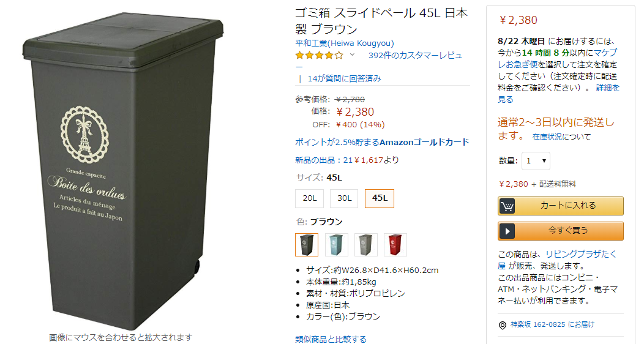Click the location pin delivery icon
Image resolution: width=644 pixels, height=344 pixels.
(x=503, y=325)
